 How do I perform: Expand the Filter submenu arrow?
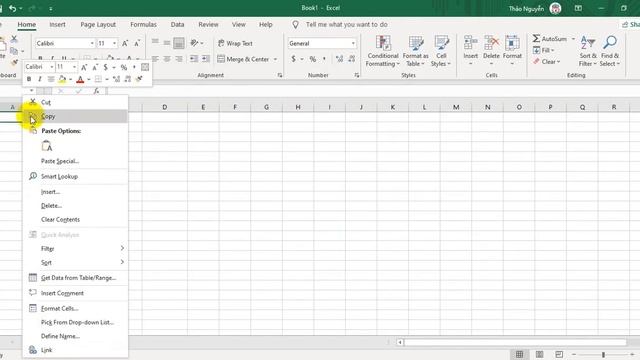coord(122,248)
